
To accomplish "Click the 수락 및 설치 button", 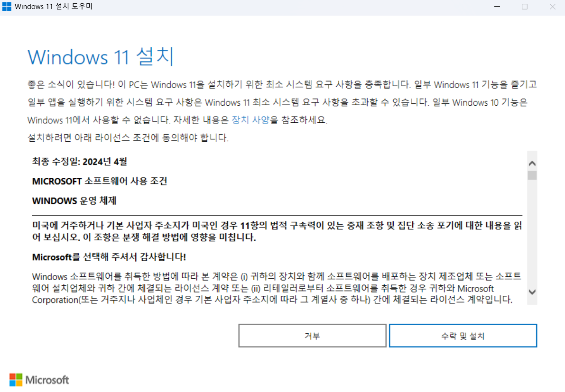I will (x=463, y=336).
